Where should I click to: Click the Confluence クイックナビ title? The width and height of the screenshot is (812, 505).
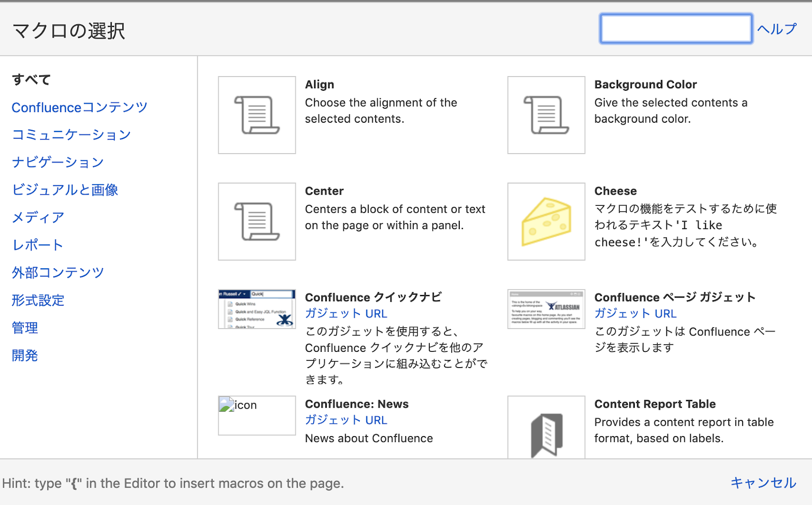[374, 297]
